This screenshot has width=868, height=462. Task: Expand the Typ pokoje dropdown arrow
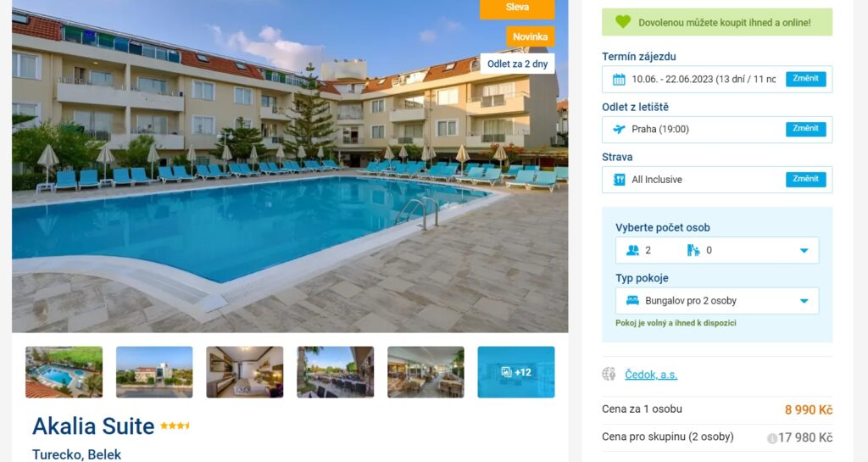click(x=804, y=301)
